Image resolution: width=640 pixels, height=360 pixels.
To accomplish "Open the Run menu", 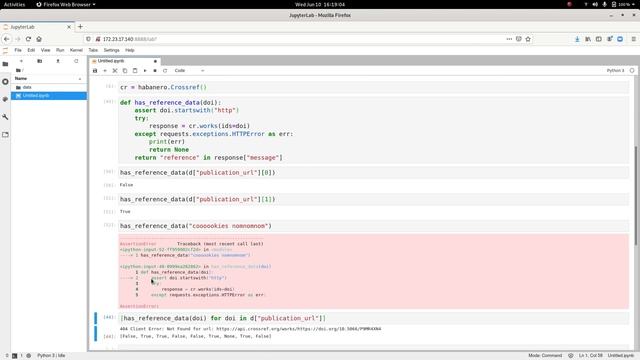I will (x=60, y=50).
